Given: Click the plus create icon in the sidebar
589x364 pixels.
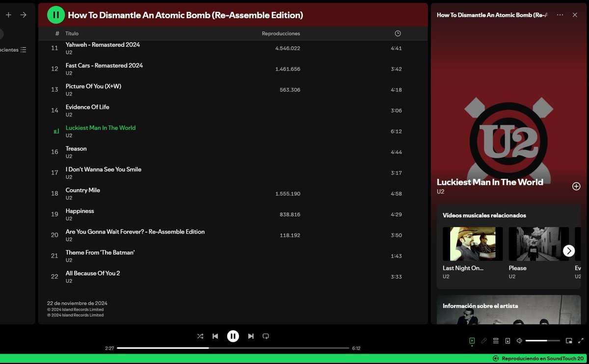Looking at the screenshot, I should pos(8,15).
